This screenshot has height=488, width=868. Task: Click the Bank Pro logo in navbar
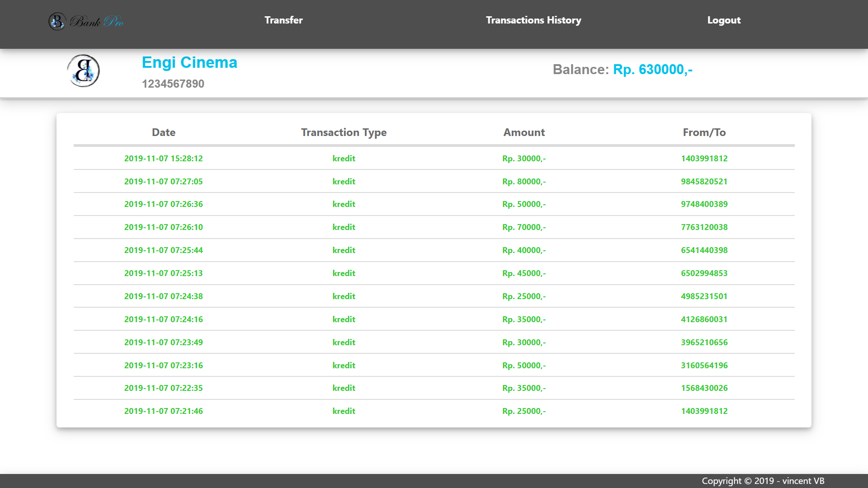(x=86, y=21)
